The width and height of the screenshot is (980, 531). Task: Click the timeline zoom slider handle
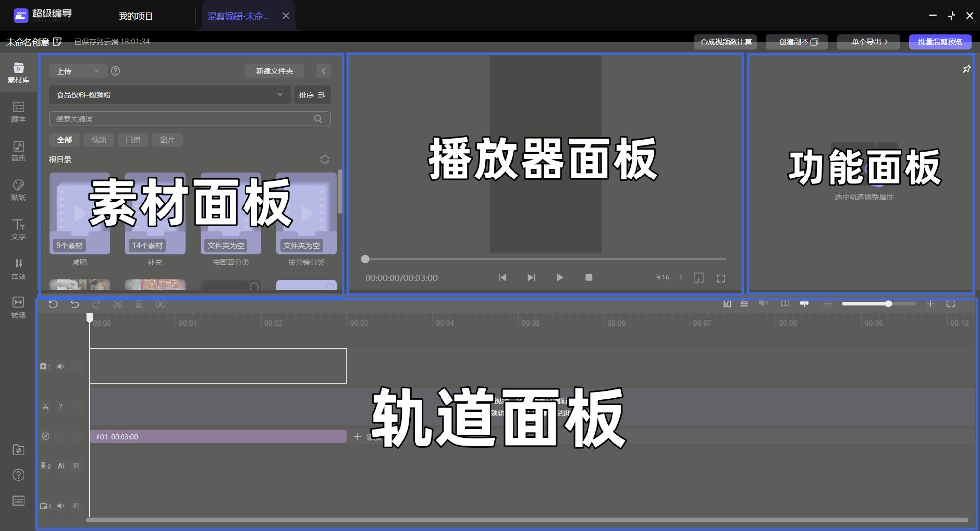coord(888,304)
